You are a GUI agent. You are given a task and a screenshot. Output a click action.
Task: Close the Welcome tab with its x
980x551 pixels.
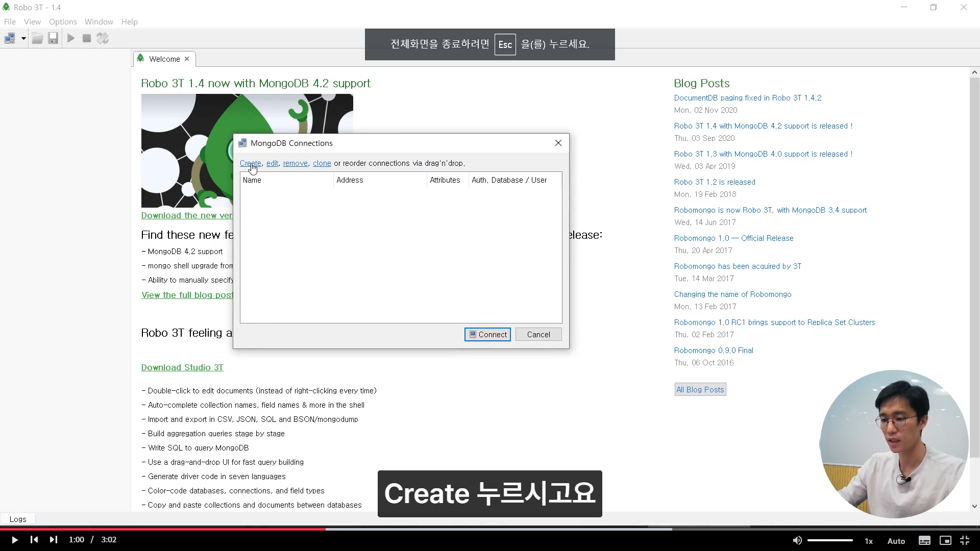187,59
